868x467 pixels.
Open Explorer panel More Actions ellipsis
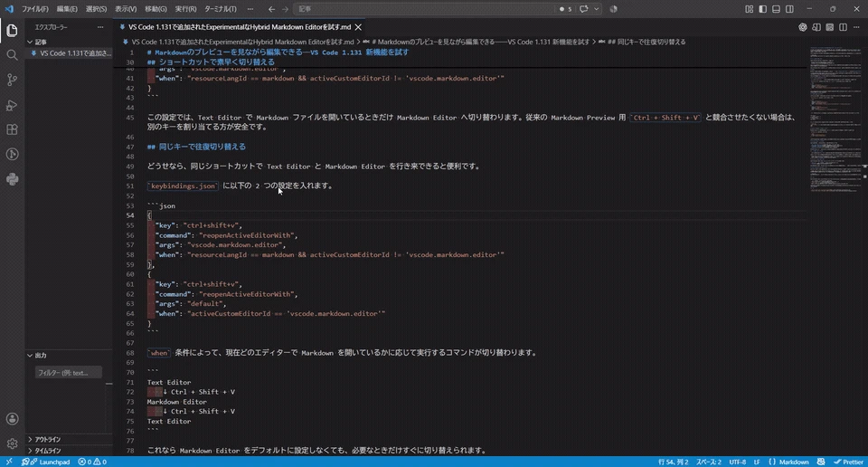click(x=100, y=27)
